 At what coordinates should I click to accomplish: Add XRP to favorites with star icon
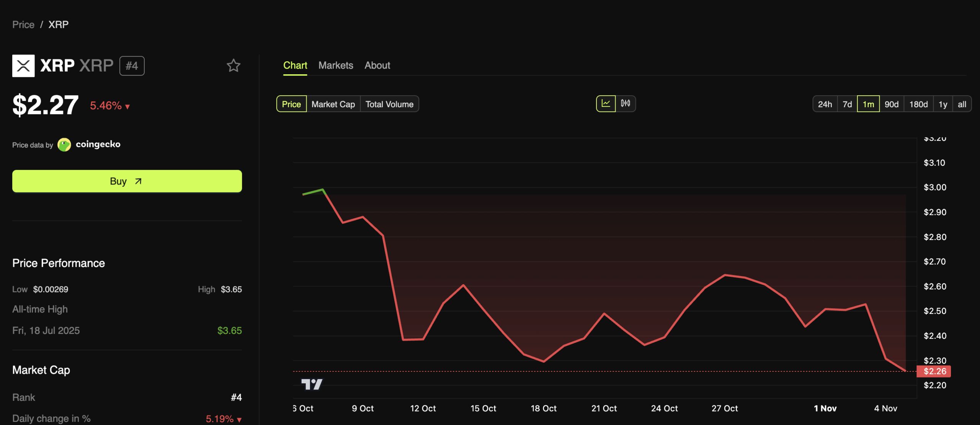[233, 65]
